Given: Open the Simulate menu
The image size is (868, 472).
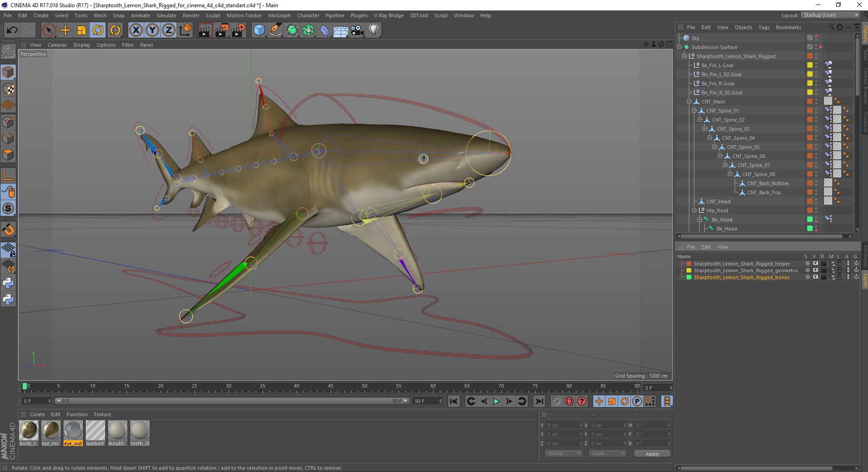Looking at the screenshot, I should 166,15.
